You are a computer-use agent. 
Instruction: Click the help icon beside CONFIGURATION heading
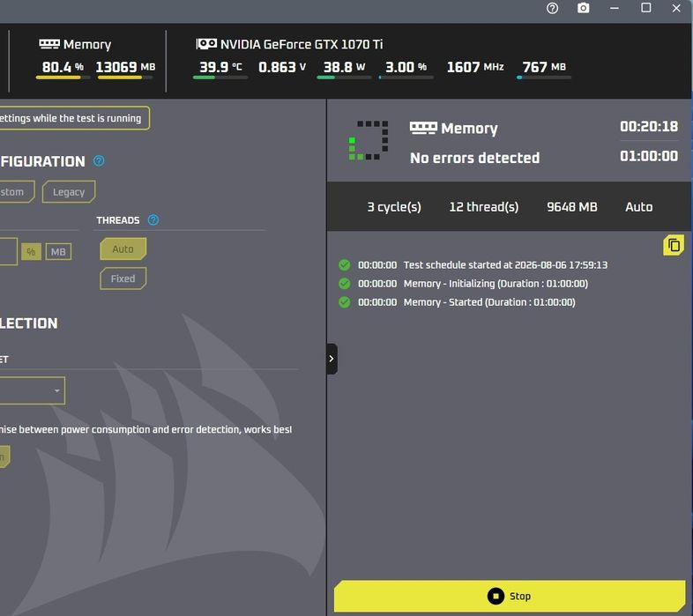99,161
